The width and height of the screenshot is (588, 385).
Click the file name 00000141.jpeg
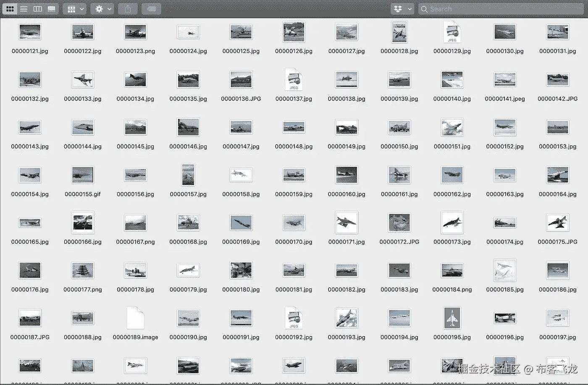[x=505, y=99]
